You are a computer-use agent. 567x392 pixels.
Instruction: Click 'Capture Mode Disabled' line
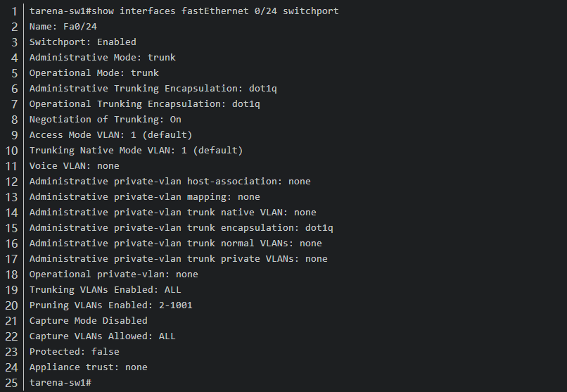88,321
